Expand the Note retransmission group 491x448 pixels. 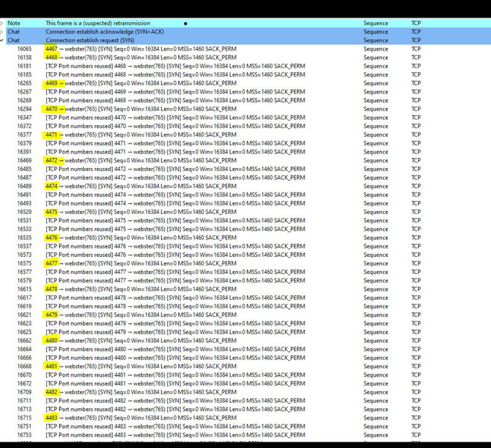click(2, 23)
